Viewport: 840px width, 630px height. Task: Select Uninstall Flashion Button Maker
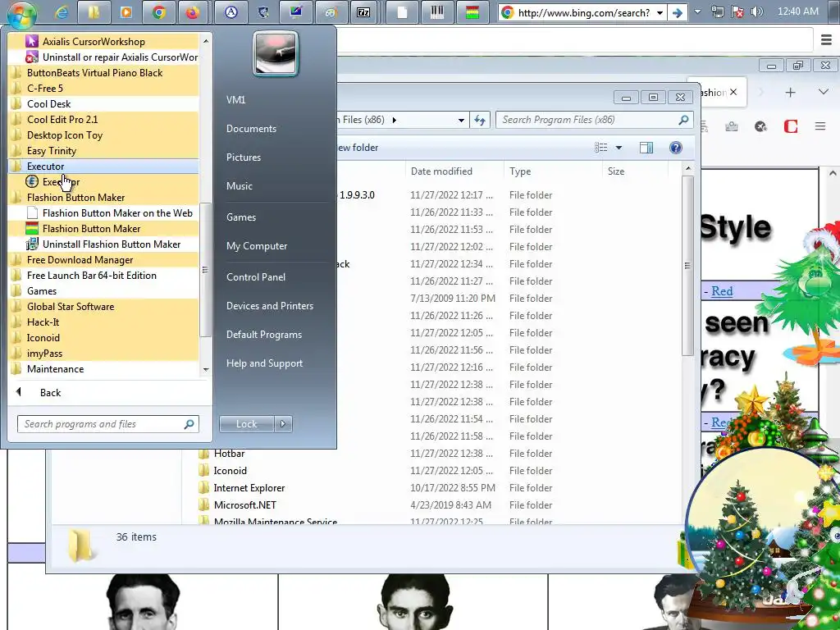click(x=103, y=244)
